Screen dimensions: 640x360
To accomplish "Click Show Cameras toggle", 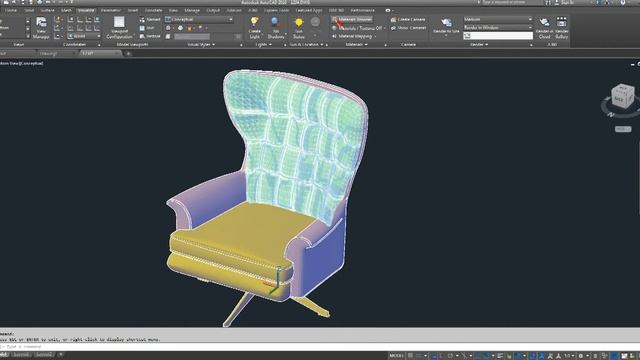I will point(408,28).
